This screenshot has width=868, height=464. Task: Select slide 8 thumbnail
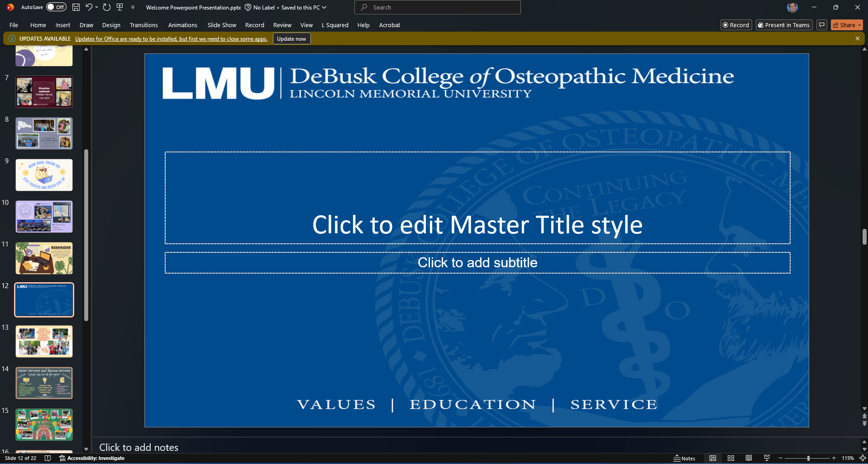(44, 133)
